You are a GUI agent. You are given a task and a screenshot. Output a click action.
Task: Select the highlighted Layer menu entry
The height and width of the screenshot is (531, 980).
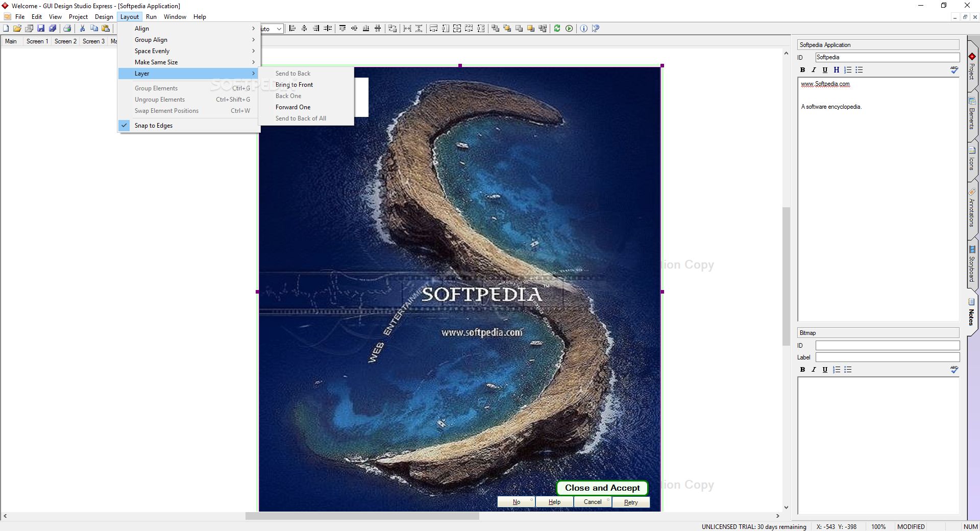pos(189,74)
